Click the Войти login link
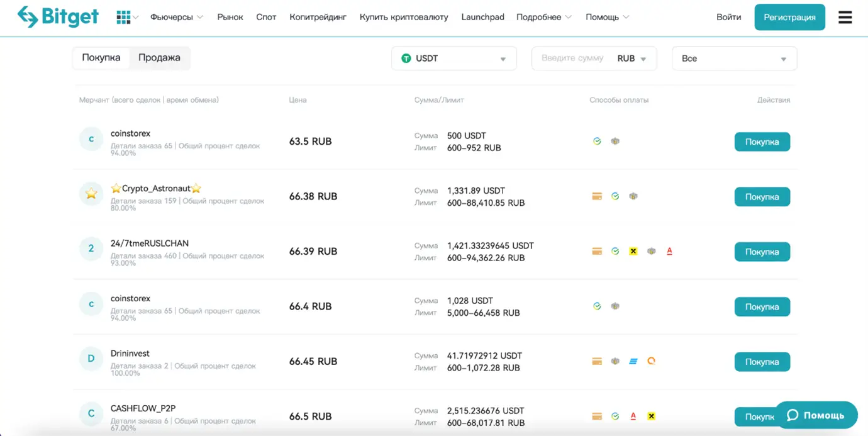The image size is (868, 436). (x=728, y=17)
